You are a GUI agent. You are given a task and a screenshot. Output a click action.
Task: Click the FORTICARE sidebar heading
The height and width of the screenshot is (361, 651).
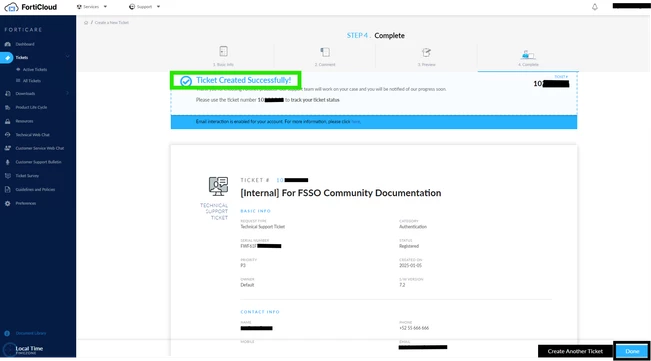coord(23,30)
